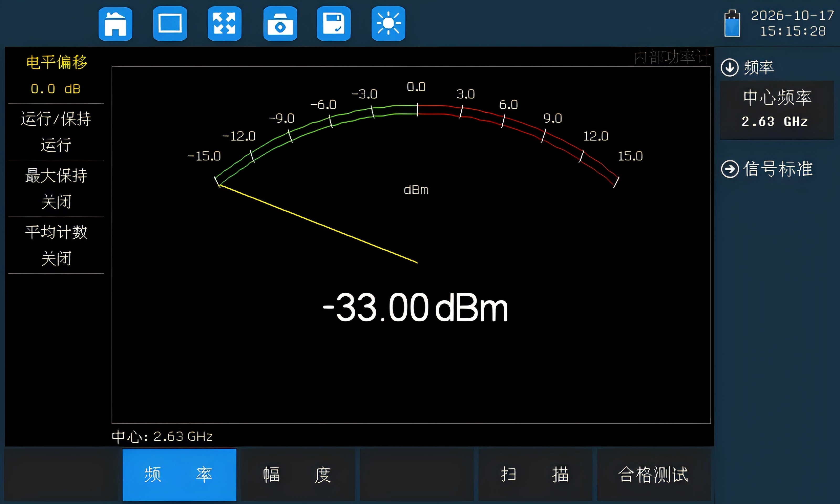Adjust brightness with the sun icon
Screen dimensions: 840x504
[388, 24]
